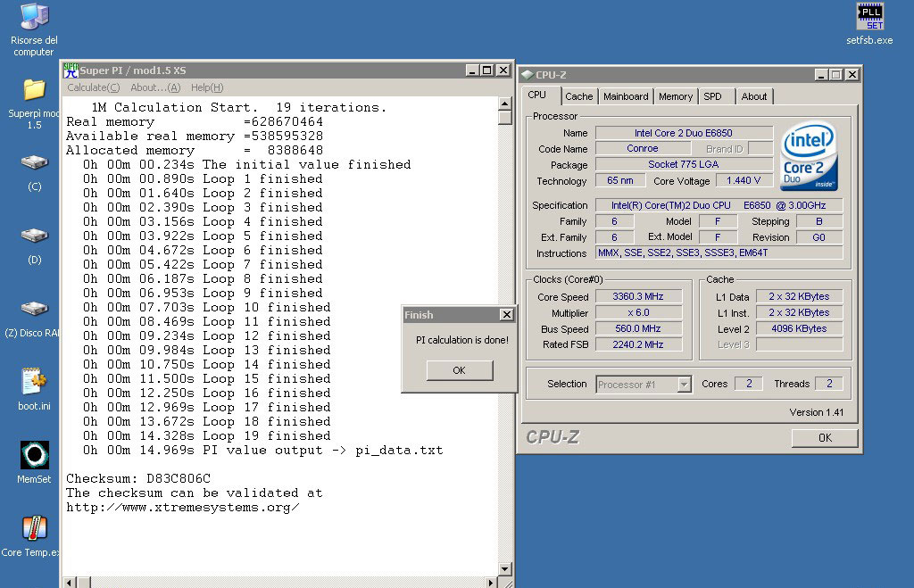The width and height of the screenshot is (914, 588).
Task: Open the (Z) Disco RAM drive icon
Action: 35,309
